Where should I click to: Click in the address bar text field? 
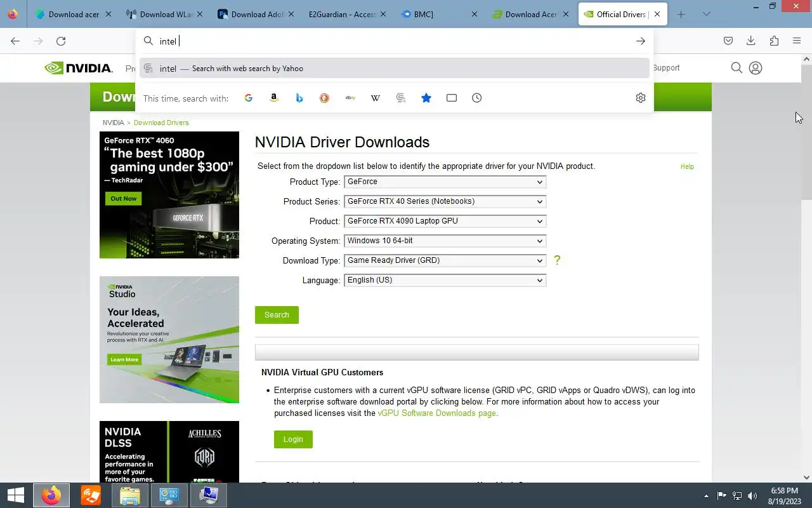(x=393, y=41)
